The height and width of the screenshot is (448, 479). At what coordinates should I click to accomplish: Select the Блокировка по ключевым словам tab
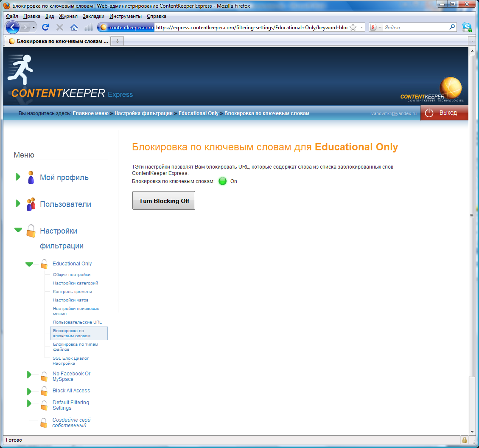(x=58, y=41)
